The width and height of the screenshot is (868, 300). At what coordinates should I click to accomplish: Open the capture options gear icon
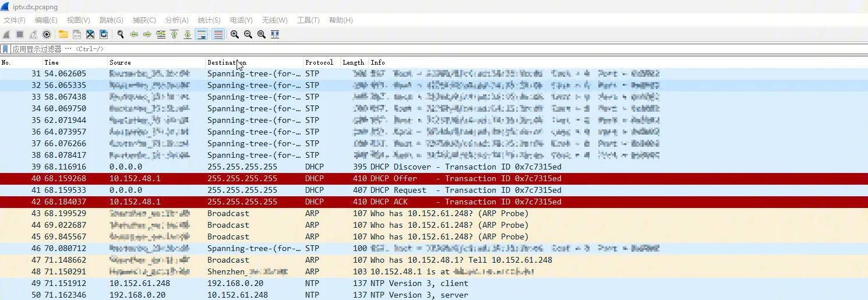(47, 34)
